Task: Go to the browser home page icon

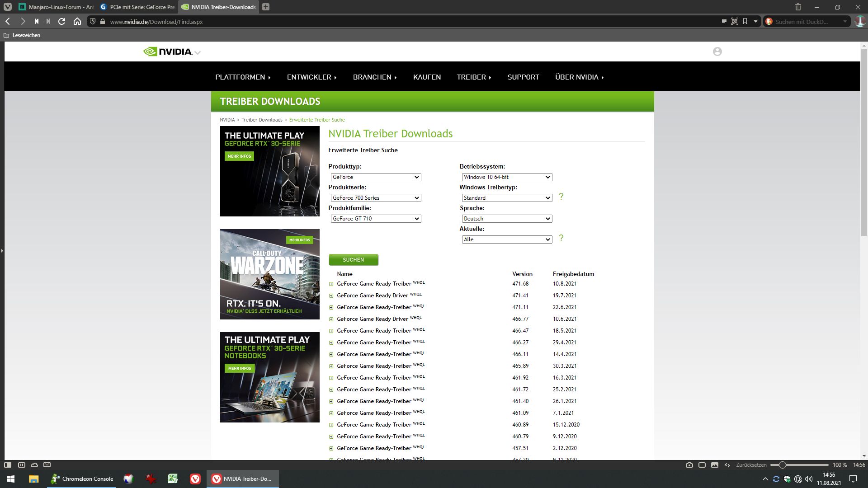Action: tap(77, 21)
